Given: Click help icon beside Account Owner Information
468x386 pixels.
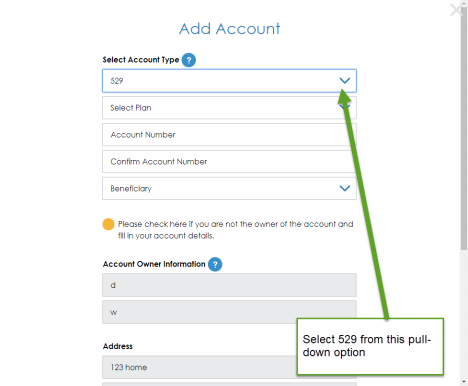Looking at the screenshot, I should (x=215, y=264).
